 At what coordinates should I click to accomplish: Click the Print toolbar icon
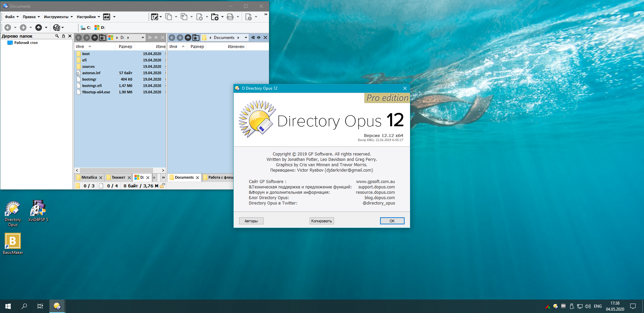coord(230,17)
